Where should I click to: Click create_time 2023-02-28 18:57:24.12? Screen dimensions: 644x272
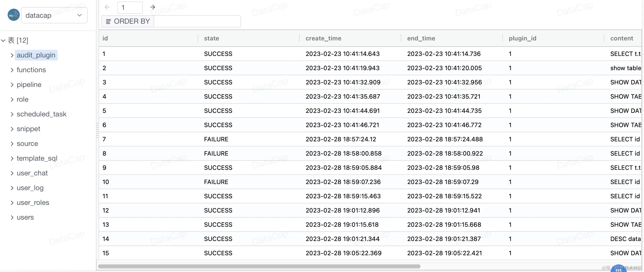[x=341, y=139]
